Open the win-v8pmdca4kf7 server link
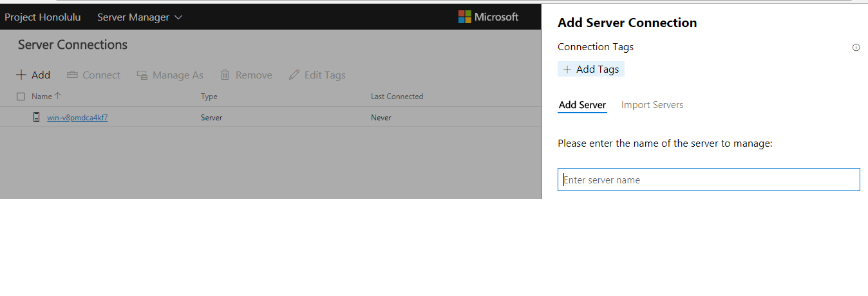The image size is (868, 296). pyautogui.click(x=77, y=118)
